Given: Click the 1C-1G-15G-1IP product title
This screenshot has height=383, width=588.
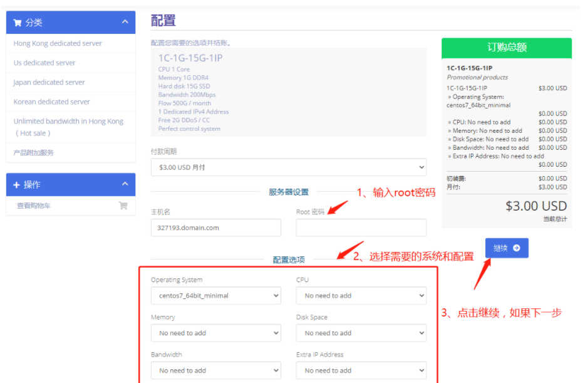Looking at the screenshot, I should coord(190,58).
